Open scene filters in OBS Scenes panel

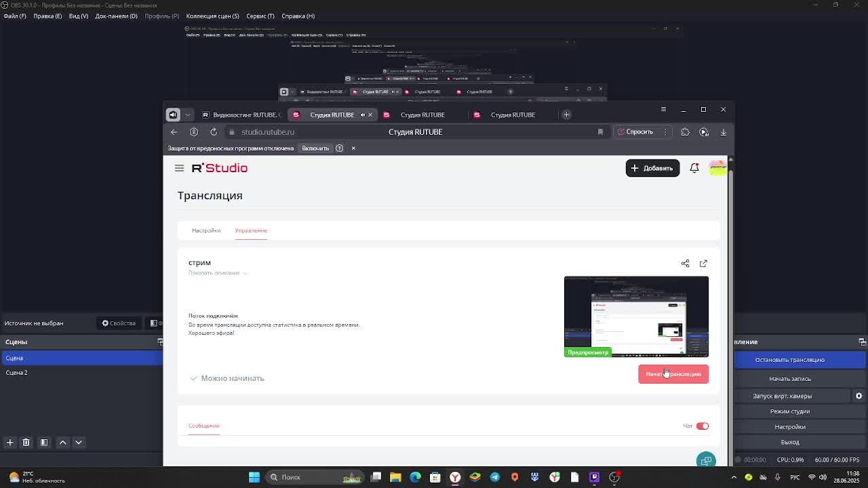44,443
